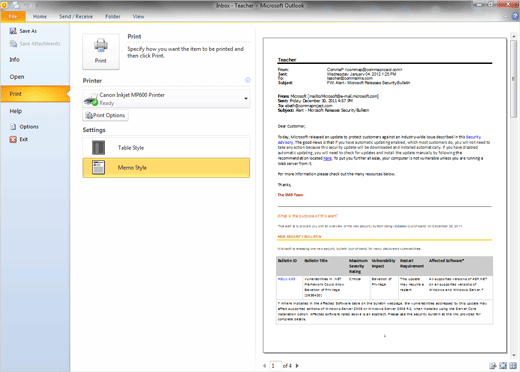Click the 'Teacher' heading in preview
Screen dimensions: 520x372
pos(287,60)
